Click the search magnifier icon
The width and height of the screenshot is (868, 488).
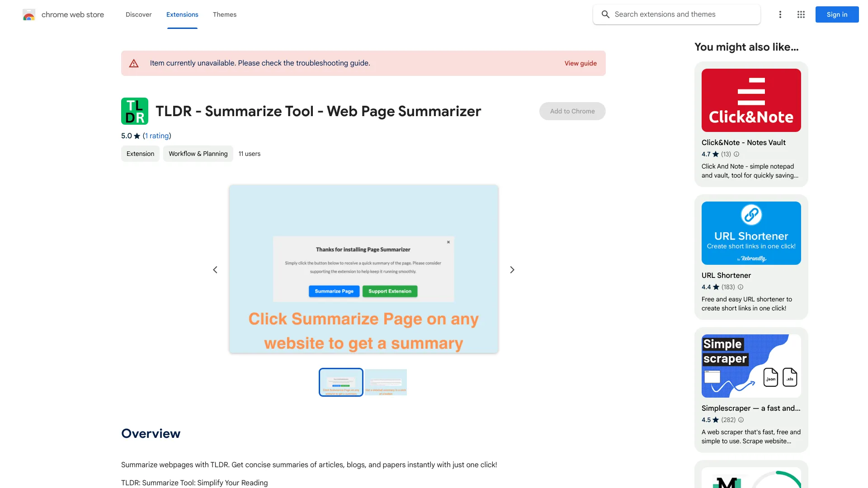pyautogui.click(x=605, y=14)
